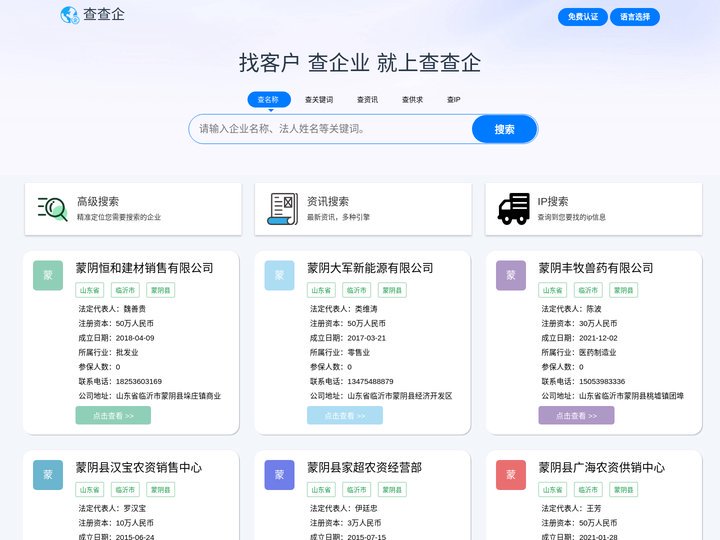Click 点击查看 for 蒙阴大军新能源有限公司
This screenshot has width=720, height=540.
344,416
